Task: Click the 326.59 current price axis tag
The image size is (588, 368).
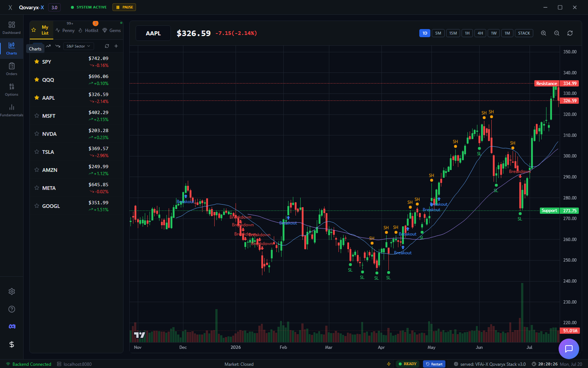Action: 569,100
